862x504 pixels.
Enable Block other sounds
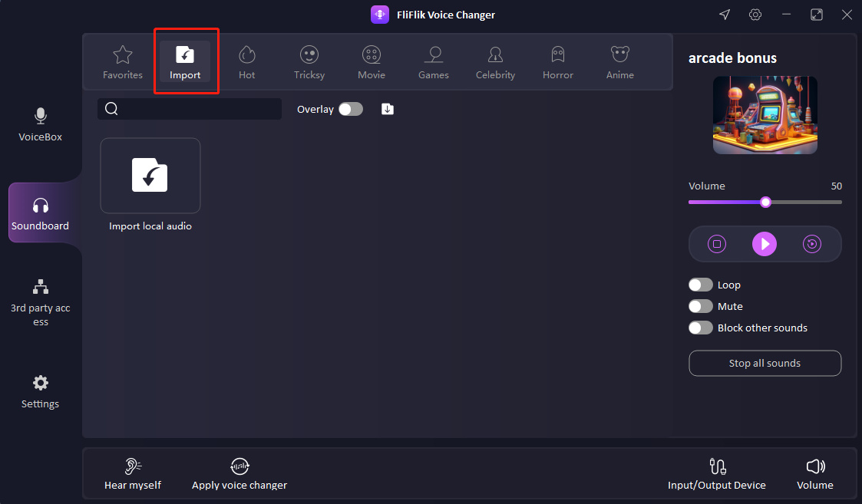(700, 328)
